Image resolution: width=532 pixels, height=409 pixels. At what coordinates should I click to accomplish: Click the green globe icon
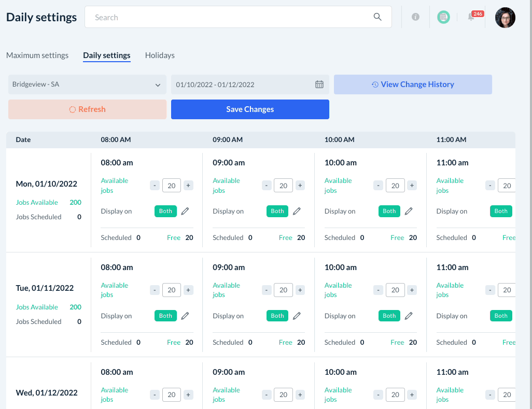pos(443,17)
